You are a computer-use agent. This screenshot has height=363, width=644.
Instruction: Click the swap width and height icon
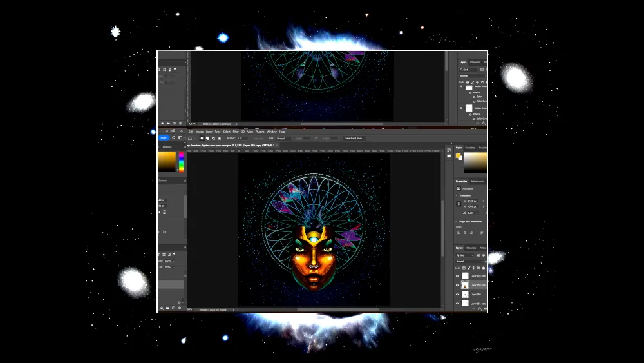point(316,138)
